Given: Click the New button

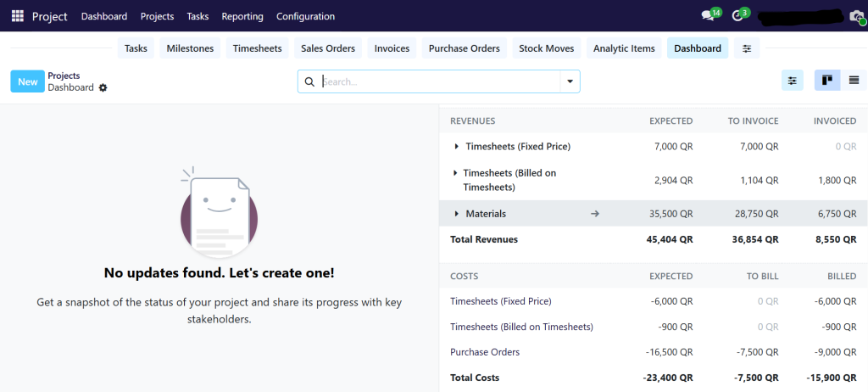Looking at the screenshot, I should (28, 81).
